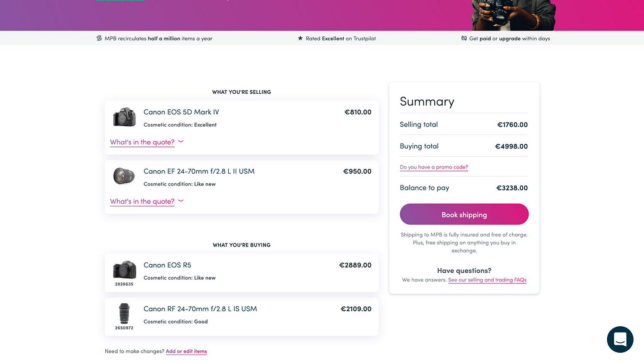This screenshot has height=363, width=644.
Task: Click the cash icon beside Get paid
Action: tap(464, 39)
